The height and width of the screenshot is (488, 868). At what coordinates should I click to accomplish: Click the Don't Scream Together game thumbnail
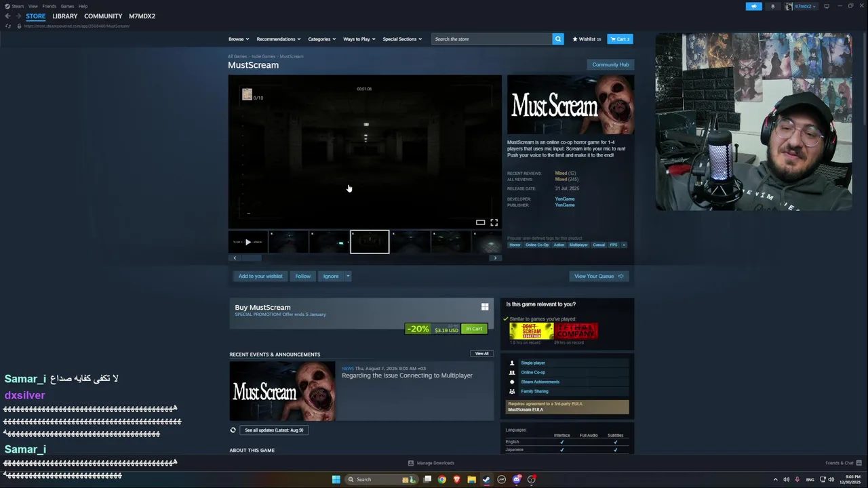(532, 330)
